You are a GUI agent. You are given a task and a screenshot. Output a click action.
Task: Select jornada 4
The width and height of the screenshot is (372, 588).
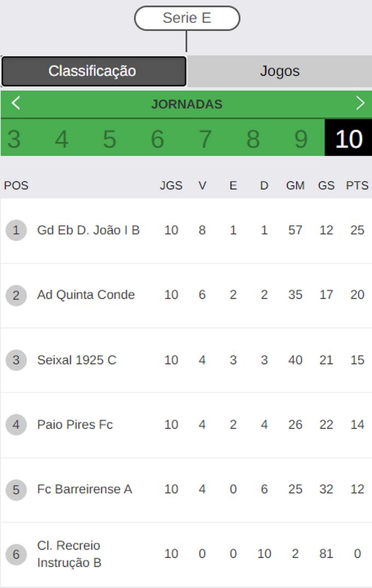tap(62, 139)
